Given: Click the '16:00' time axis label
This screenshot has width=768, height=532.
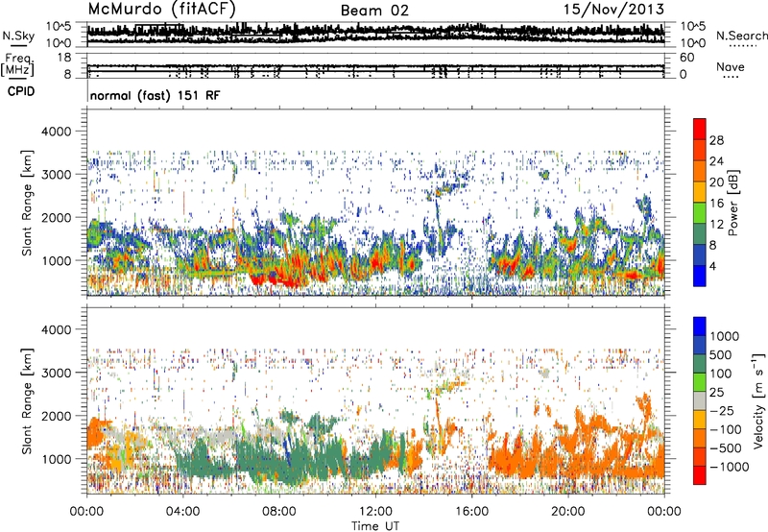Looking at the screenshot, I should [471, 512].
